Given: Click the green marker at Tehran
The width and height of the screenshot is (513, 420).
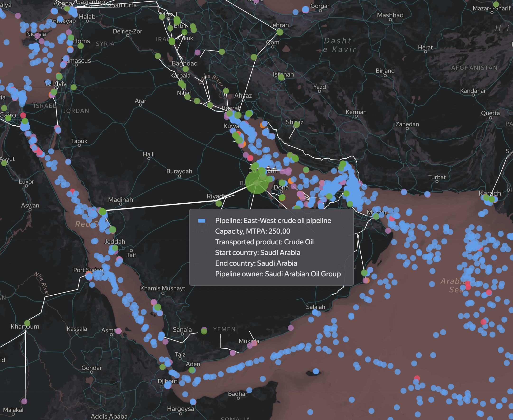Looking at the screenshot, I should (x=280, y=32).
